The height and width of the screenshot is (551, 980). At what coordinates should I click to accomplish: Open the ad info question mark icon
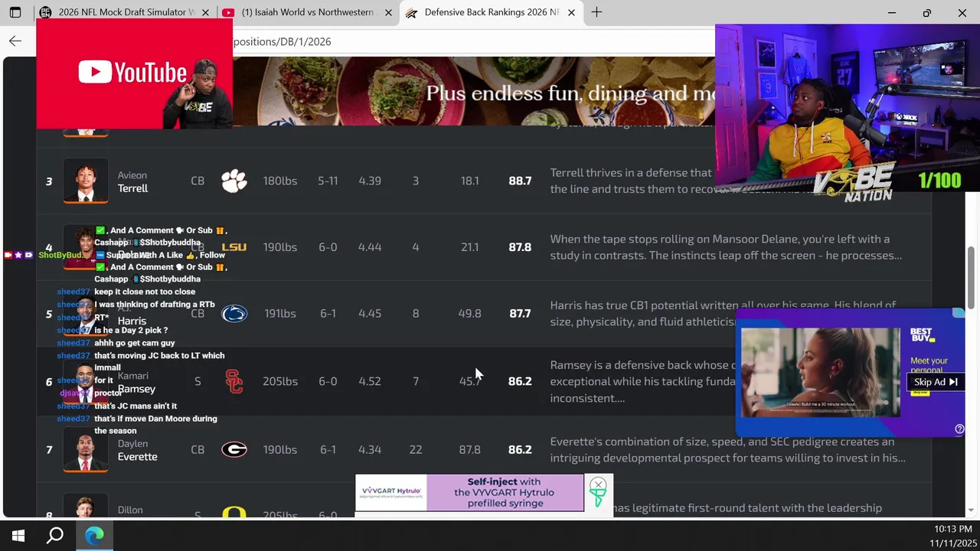(x=959, y=429)
